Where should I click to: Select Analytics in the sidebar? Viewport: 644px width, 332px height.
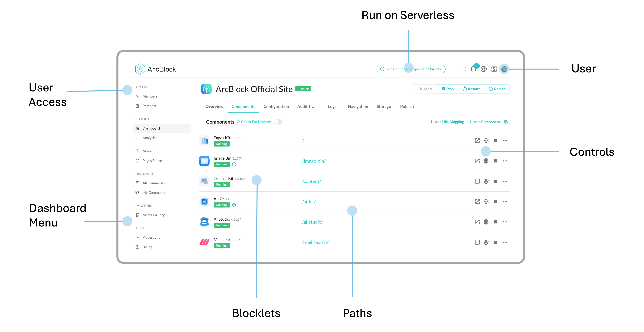(150, 138)
